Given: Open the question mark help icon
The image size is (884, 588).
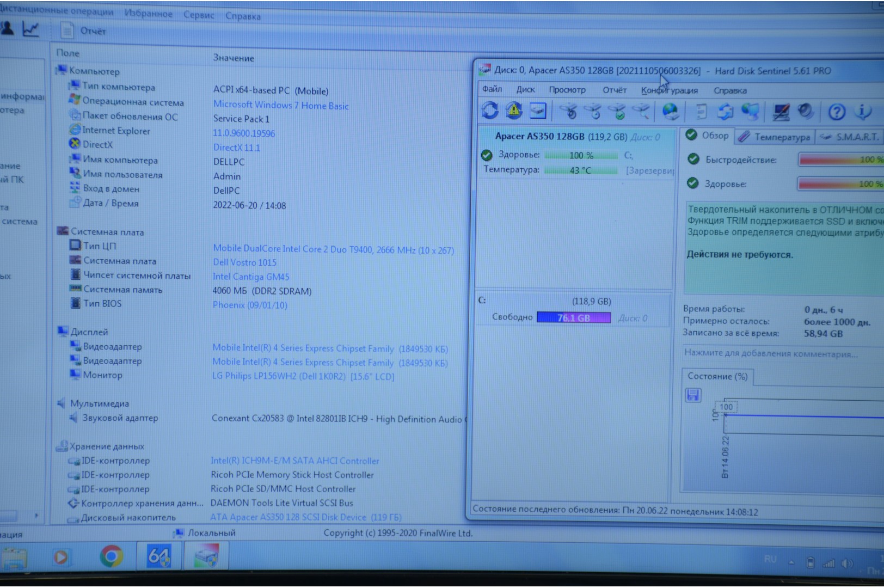Looking at the screenshot, I should [x=837, y=112].
